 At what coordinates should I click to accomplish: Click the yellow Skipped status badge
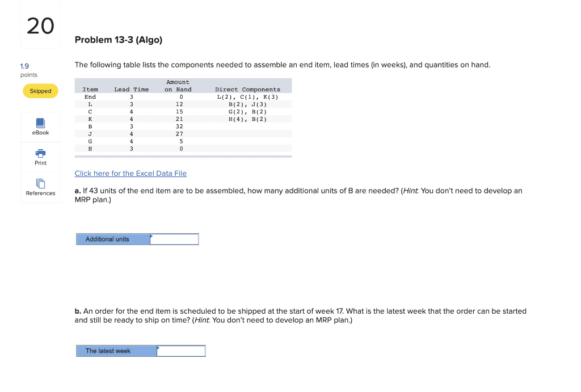pyautogui.click(x=40, y=91)
